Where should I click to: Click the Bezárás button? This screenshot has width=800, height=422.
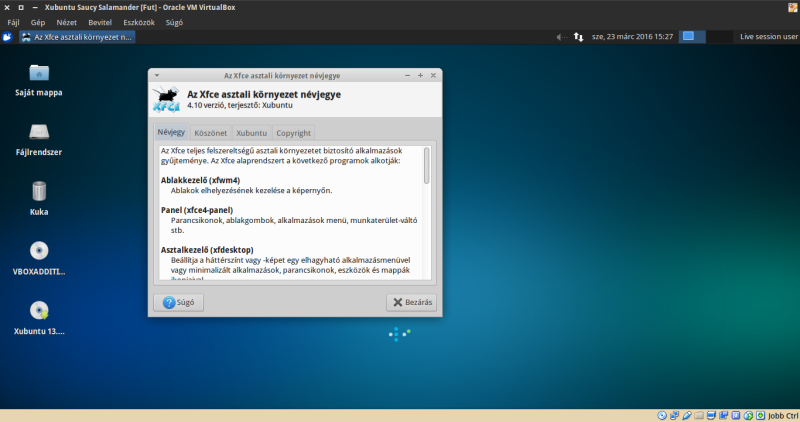411,303
